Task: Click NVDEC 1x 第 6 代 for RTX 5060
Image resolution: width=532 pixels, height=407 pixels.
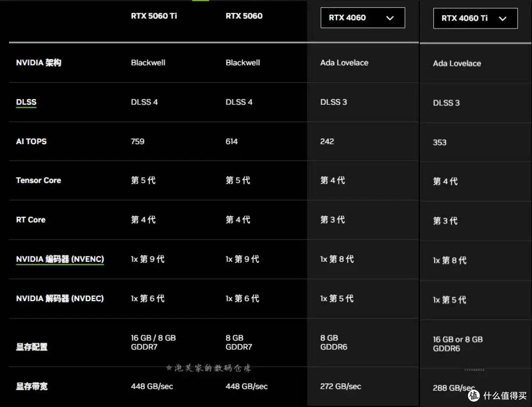Action: (242, 298)
